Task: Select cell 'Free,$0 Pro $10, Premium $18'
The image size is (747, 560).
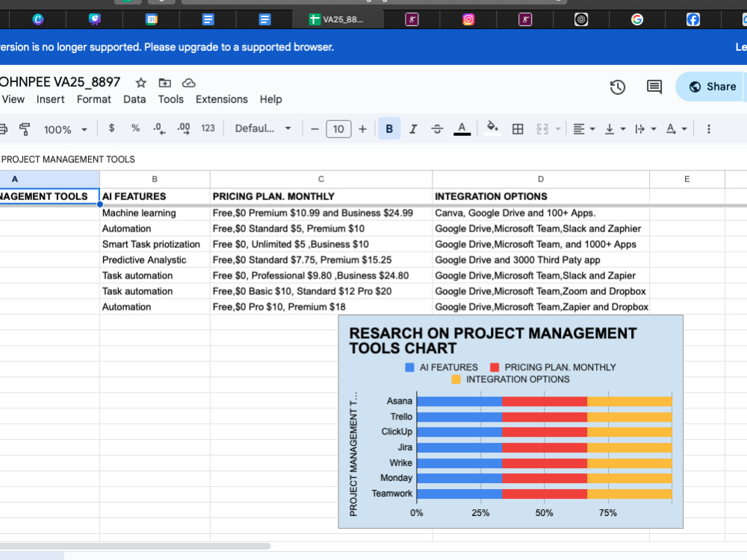Action: (321, 307)
